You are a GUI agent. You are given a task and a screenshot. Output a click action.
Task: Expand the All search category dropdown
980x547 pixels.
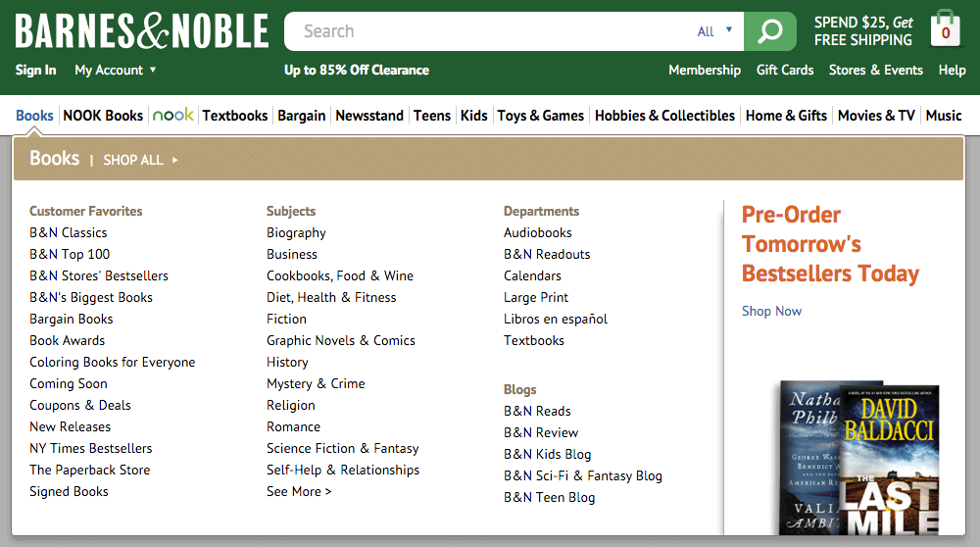(x=714, y=31)
